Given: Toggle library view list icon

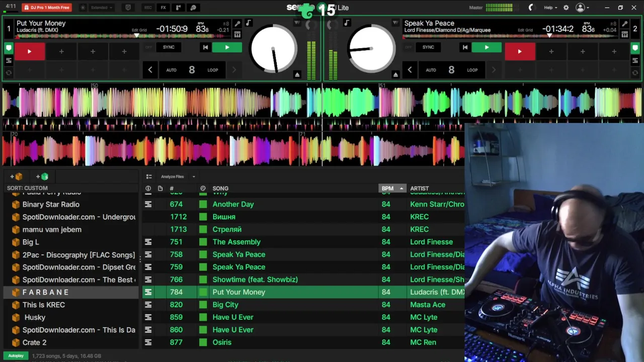Looking at the screenshot, I should [149, 176].
